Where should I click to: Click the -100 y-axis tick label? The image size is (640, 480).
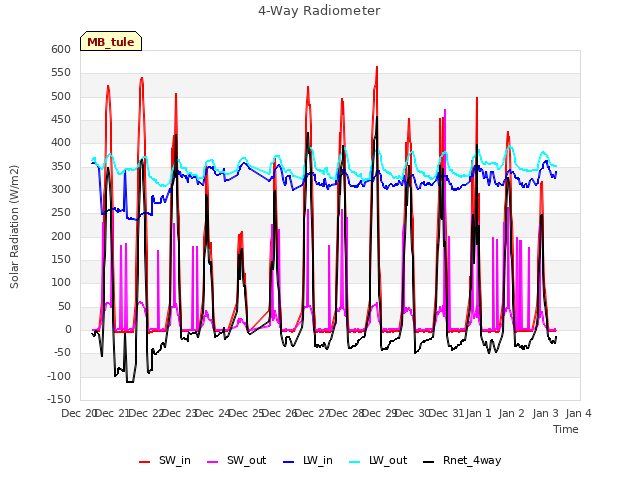59,376
